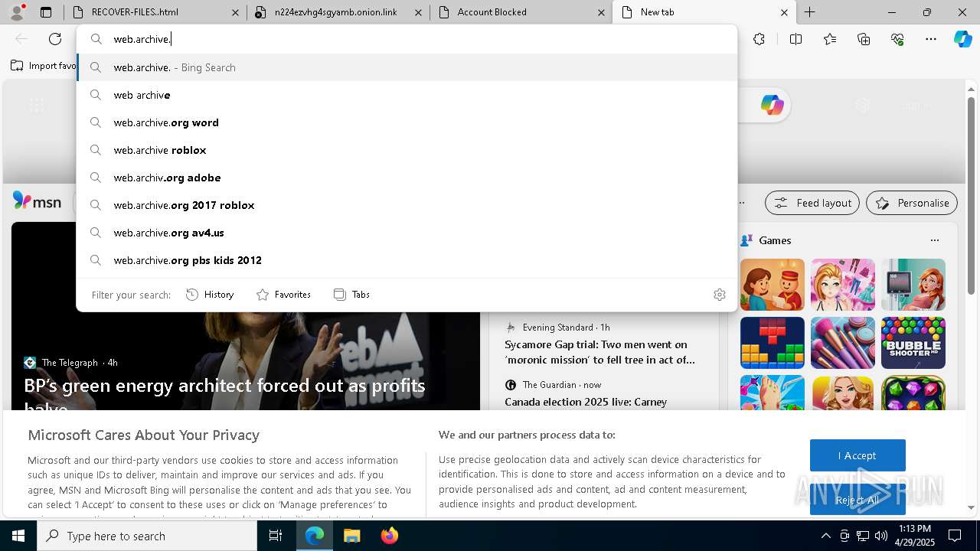Open the search suggestions settings gear
The image size is (980, 551).
[719, 295]
